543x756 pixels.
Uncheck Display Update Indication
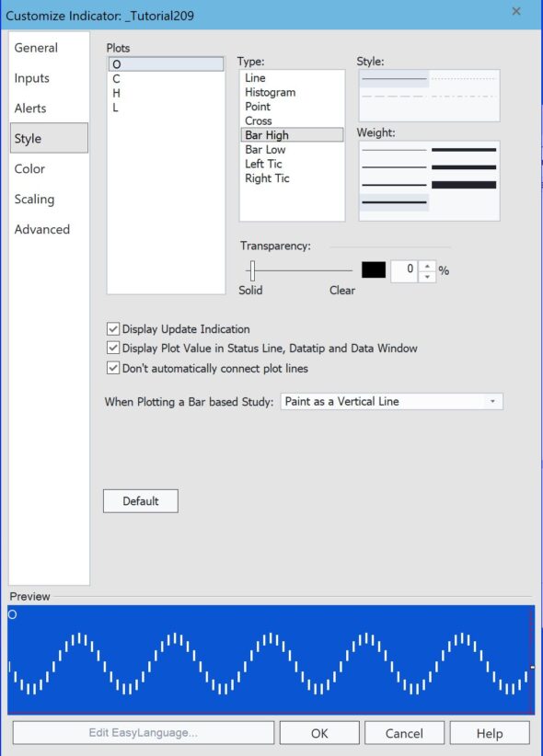click(x=113, y=329)
